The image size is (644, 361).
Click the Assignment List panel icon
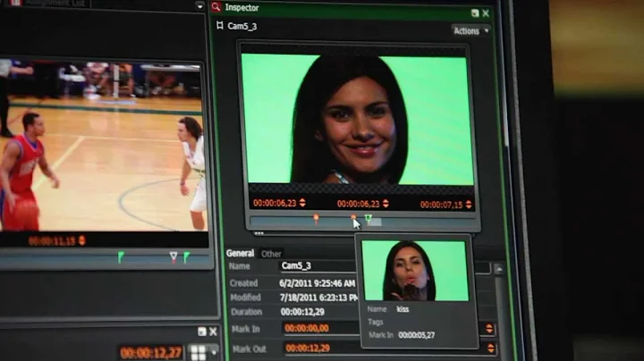pos(15,3)
